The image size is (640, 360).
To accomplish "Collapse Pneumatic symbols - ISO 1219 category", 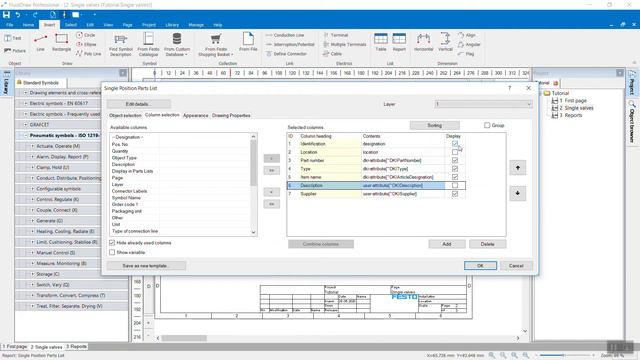I will (25, 135).
